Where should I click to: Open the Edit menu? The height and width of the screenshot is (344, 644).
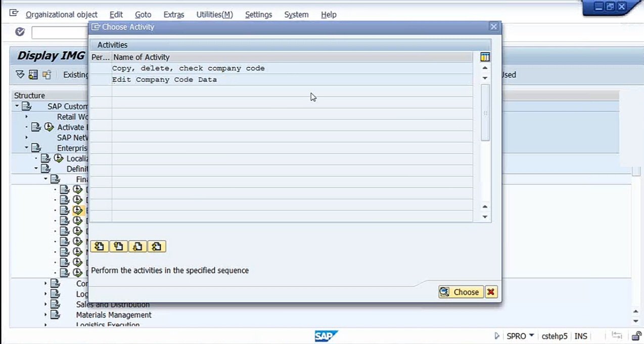point(116,15)
